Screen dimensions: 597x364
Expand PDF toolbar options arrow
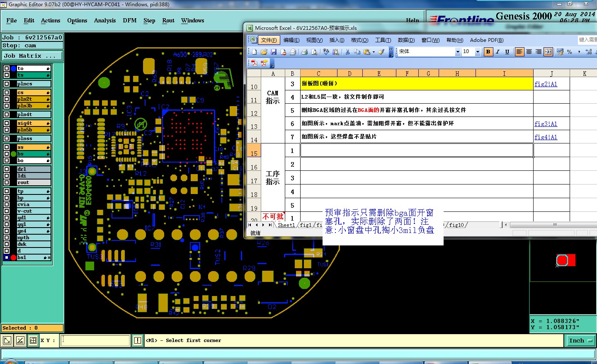click(272, 64)
